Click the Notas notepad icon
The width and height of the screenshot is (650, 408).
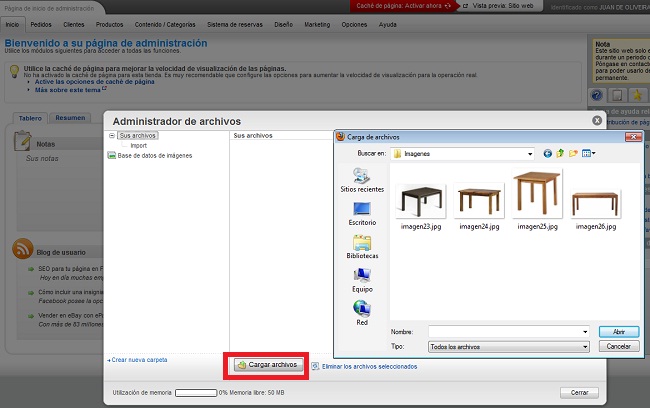click(x=22, y=141)
